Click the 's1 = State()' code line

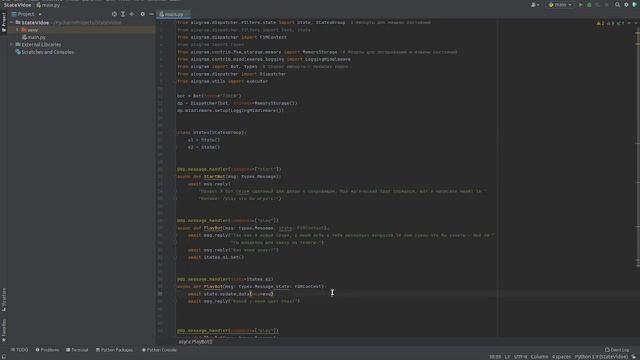(x=204, y=140)
